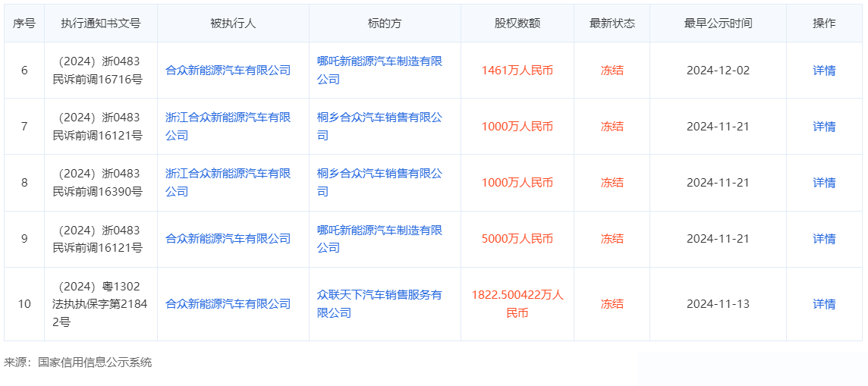This screenshot has width=868, height=386.
Task: Click the date 2024-12-02
Action: [718, 71]
